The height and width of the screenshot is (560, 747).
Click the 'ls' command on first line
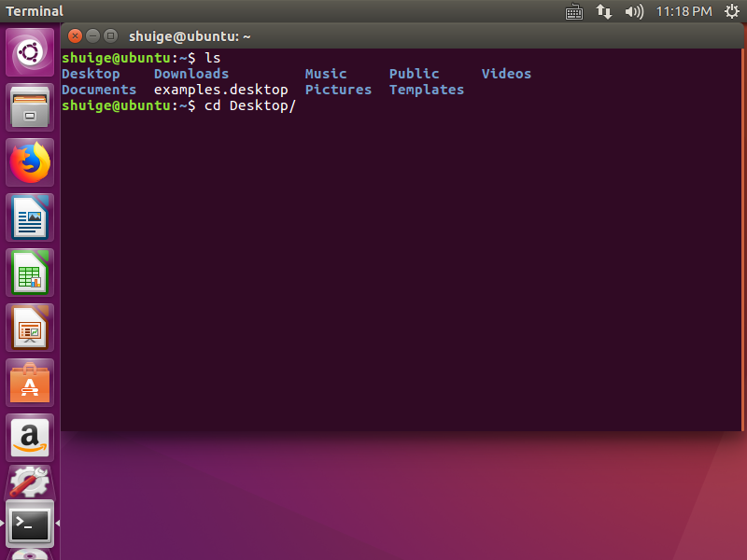point(213,58)
